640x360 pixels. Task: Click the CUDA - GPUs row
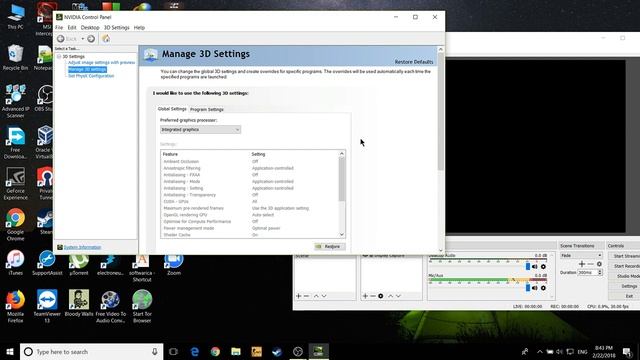(250, 202)
